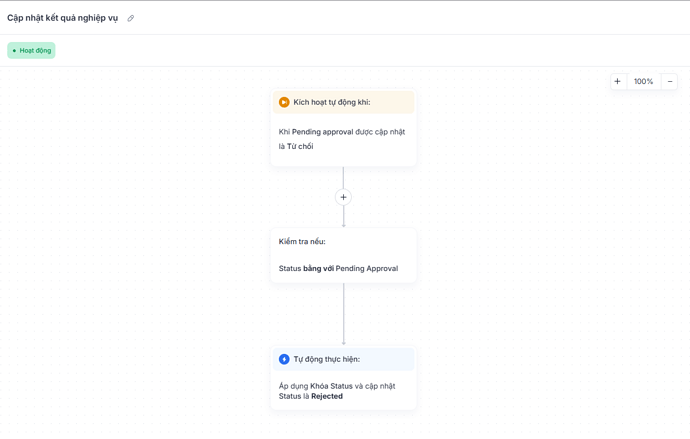
Task: Open the Tự động thực hiện action header
Action: [343, 359]
